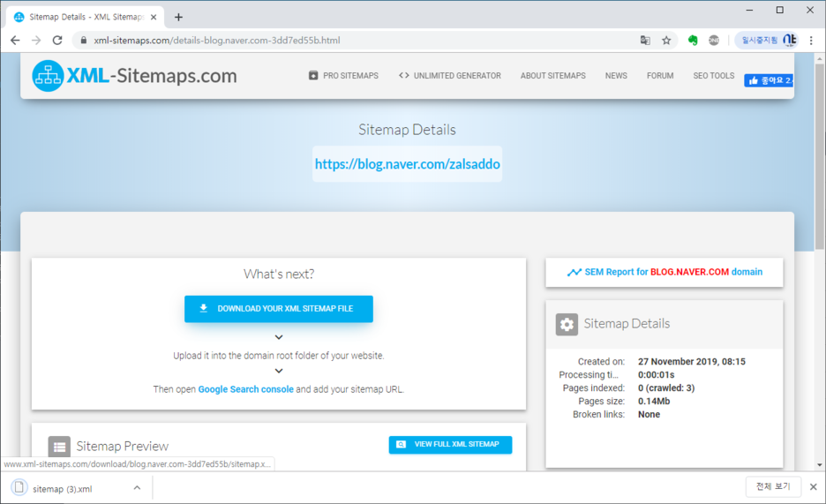Click Show all downloads button
Image resolution: width=826 pixels, height=504 pixels.
tap(773, 486)
